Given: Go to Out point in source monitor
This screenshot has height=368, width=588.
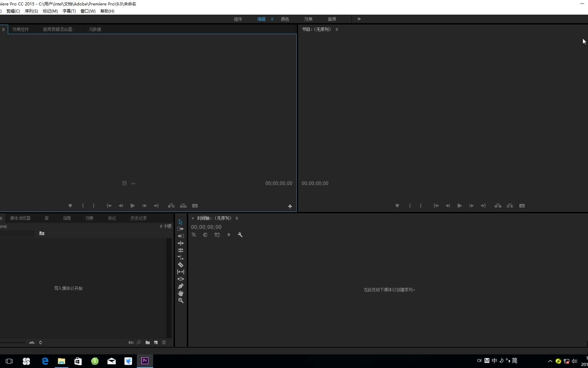Looking at the screenshot, I should coord(156,206).
